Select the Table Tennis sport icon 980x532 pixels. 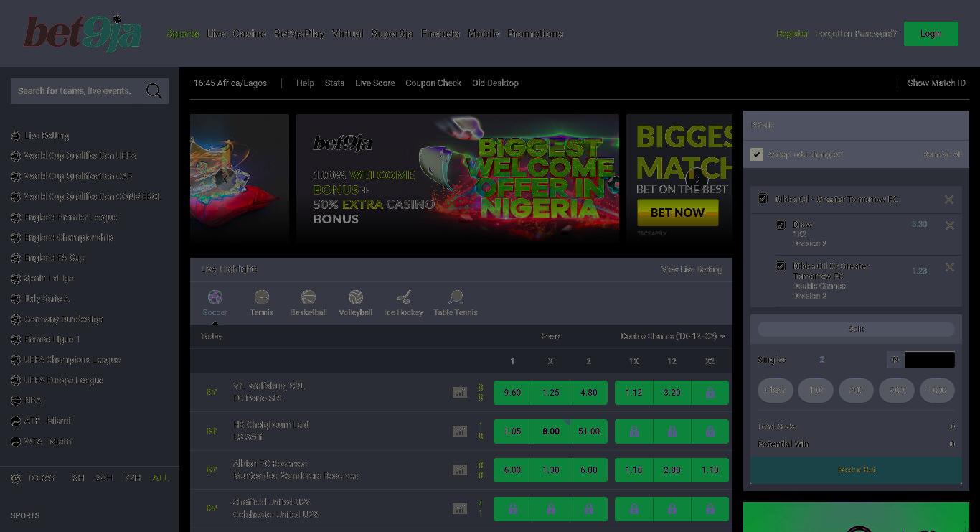pos(456,303)
